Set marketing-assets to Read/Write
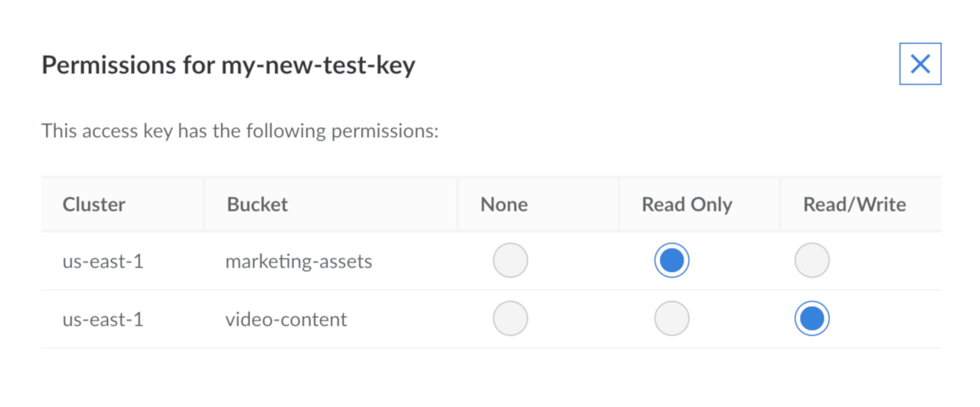The height and width of the screenshot is (407, 980). click(x=812, y=261)
